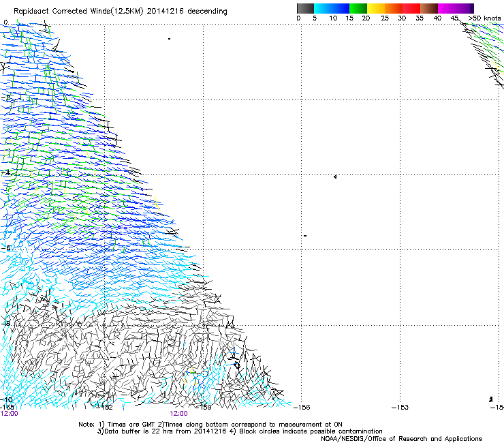Image resolution: width=504 pixels, height=443 pixels.
Task: Click the cyan 5-10 knots legend segment
Action: tap(323, 8)
